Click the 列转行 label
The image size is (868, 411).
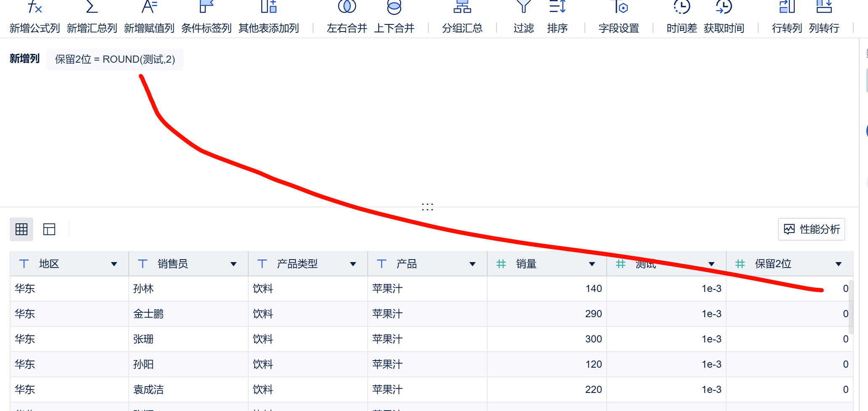point(824,28)
